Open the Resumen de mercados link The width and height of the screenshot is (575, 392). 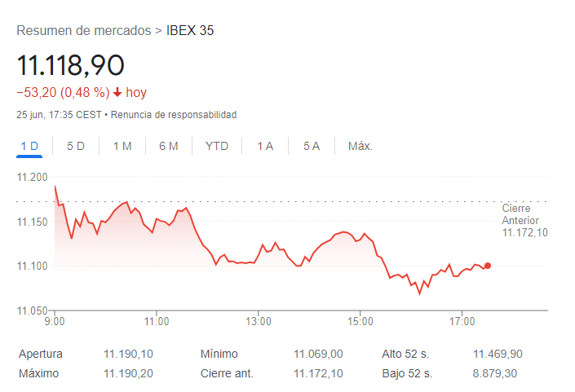click(x=84, y=31)
